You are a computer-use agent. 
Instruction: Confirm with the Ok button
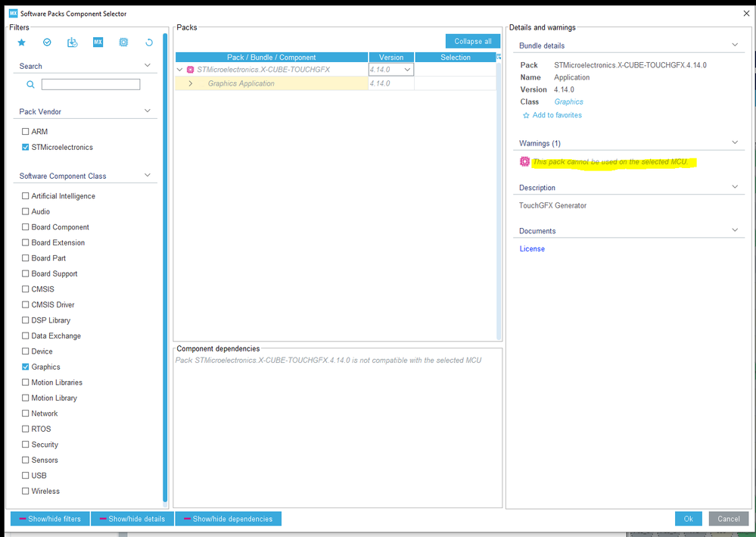(688, 519)
